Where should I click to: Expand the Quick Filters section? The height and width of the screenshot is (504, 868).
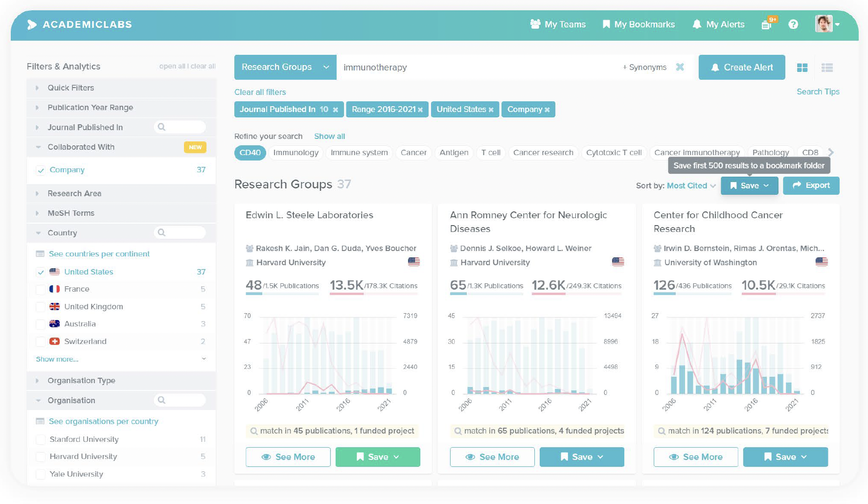click(x=121, y=88)
